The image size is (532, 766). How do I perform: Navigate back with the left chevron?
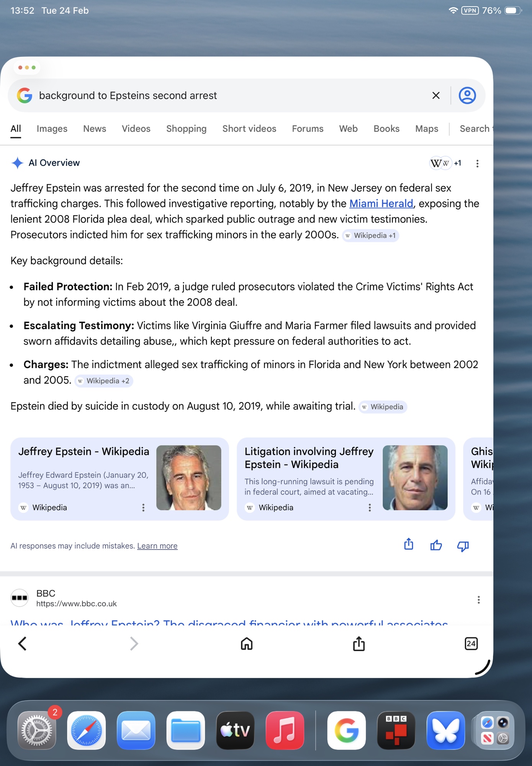point(23,644)
